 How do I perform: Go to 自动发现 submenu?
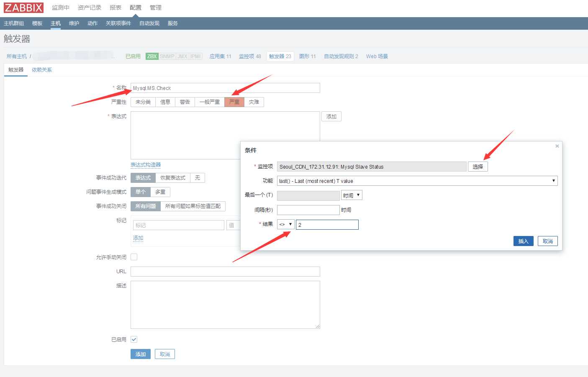click(149, 23)
